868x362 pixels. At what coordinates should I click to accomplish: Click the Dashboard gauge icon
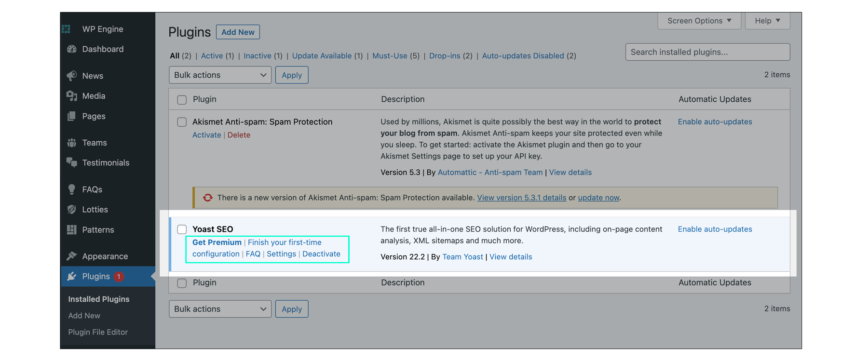click(x=72, y=49)
